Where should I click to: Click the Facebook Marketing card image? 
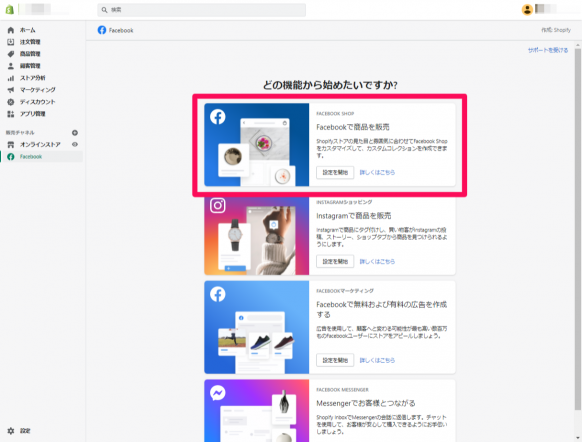tap(256, 327)
